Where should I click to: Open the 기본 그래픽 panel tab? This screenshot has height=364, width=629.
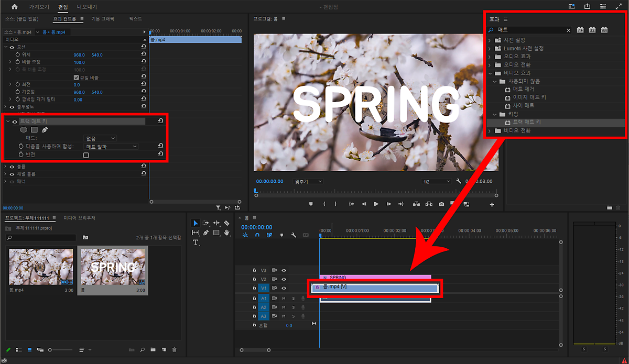(x=103, y=19)
